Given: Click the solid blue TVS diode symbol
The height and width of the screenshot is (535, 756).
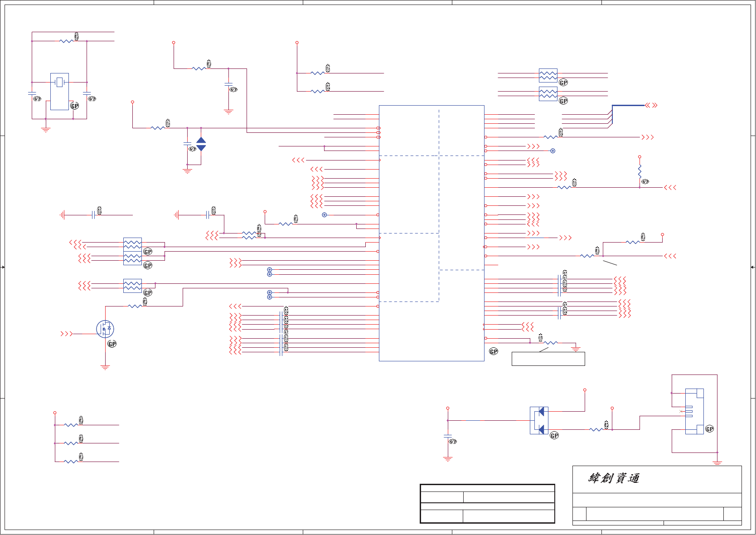Looking at the screenshot, I should coord(201,144).
